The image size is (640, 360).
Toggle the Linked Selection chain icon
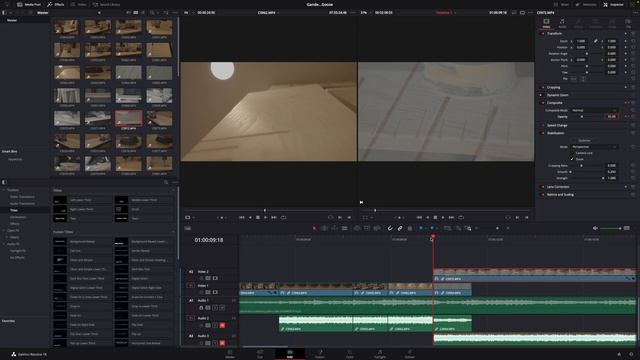400,228
